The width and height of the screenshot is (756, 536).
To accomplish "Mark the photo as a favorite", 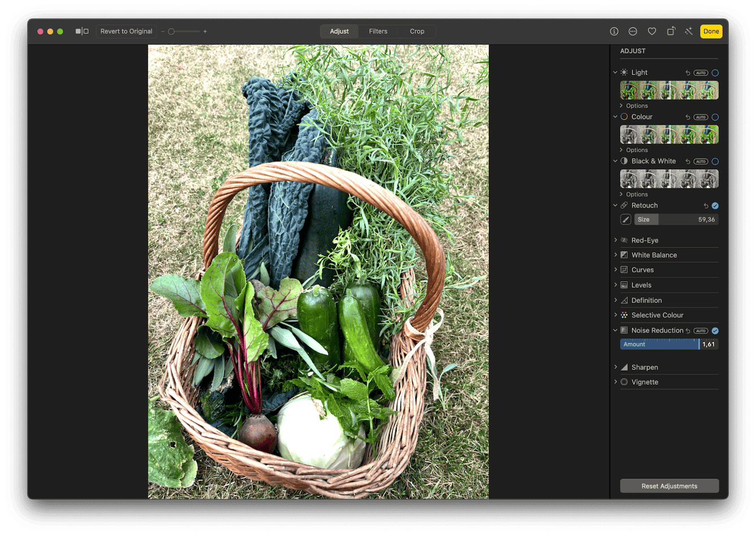I will pyautogui.click(x=652, y=31).
